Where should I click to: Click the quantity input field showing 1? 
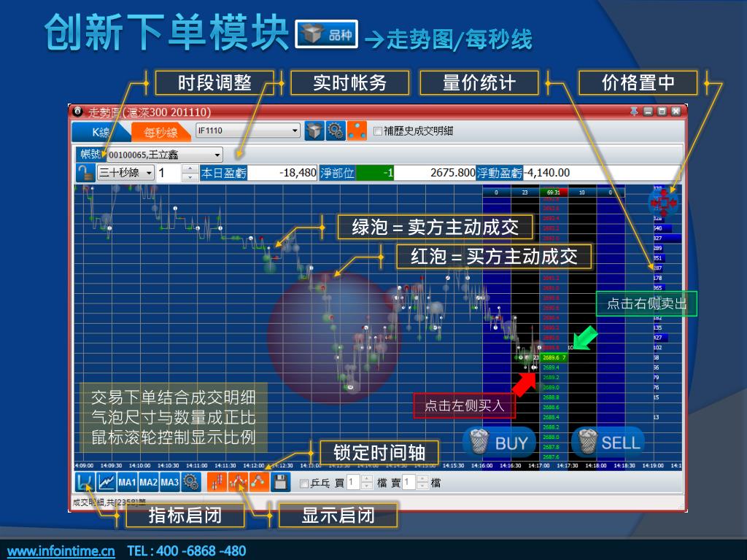pyautogui.click(x=169, y=173)
